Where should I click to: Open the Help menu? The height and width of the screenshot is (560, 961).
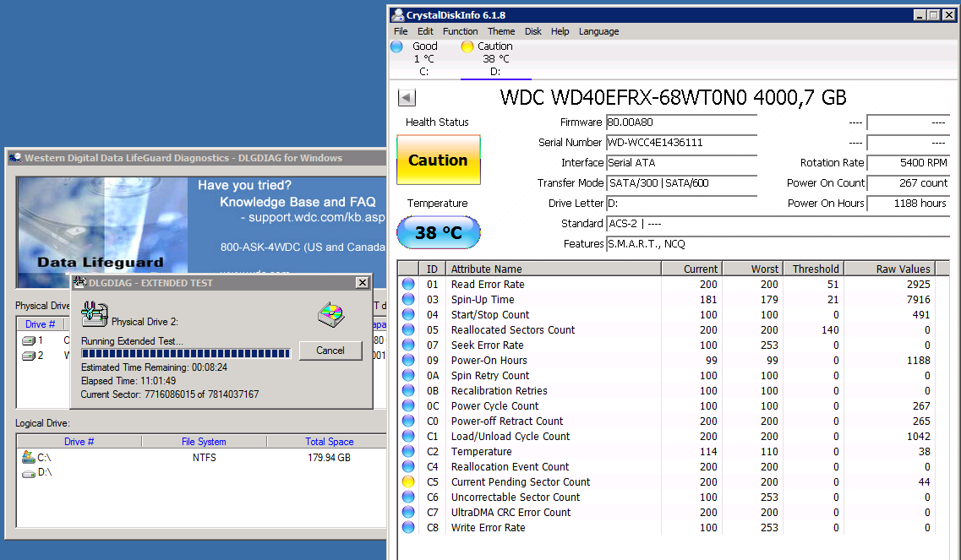pyautogui.click(x=560, y=31)
